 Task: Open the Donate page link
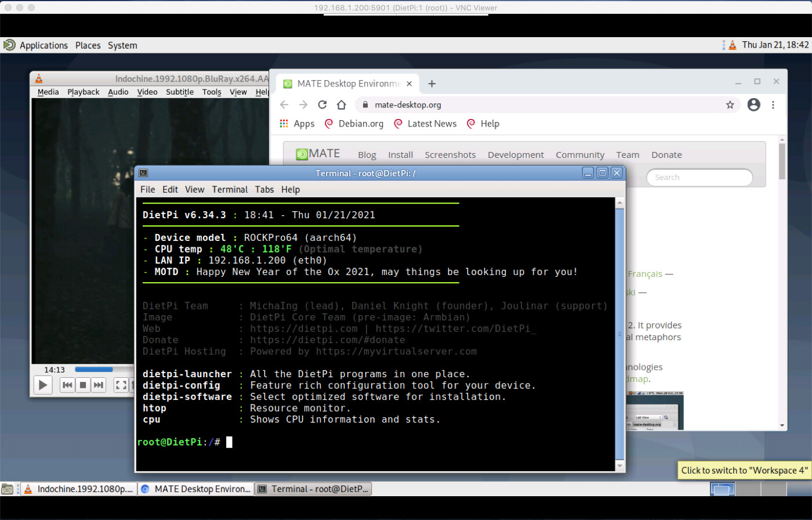[x=666, y=155]
